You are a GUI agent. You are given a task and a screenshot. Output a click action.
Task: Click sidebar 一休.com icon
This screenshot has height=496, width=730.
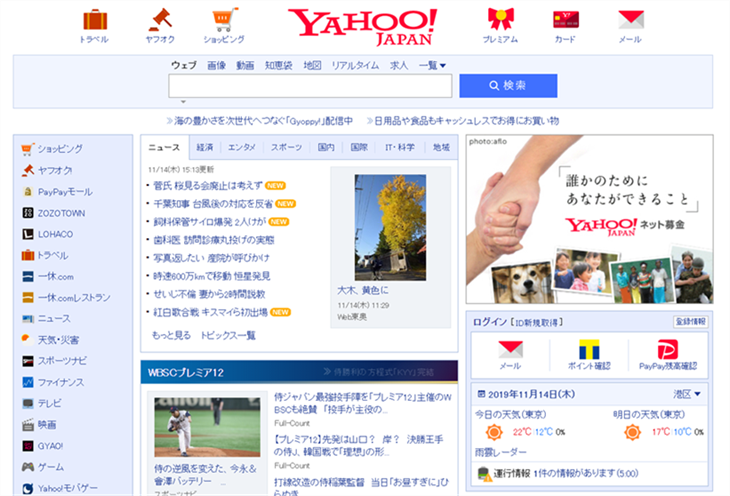28,276
